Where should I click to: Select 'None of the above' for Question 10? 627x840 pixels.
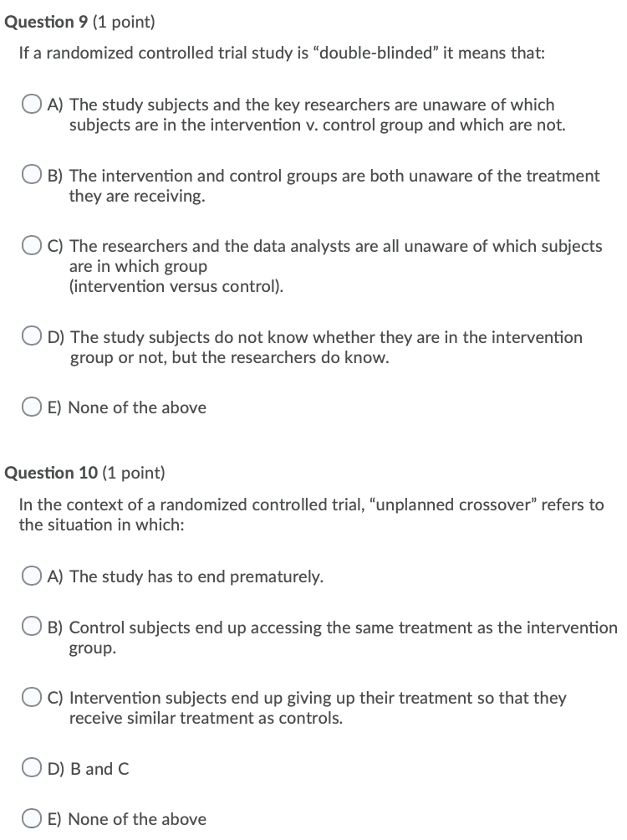tap(33, 817)
